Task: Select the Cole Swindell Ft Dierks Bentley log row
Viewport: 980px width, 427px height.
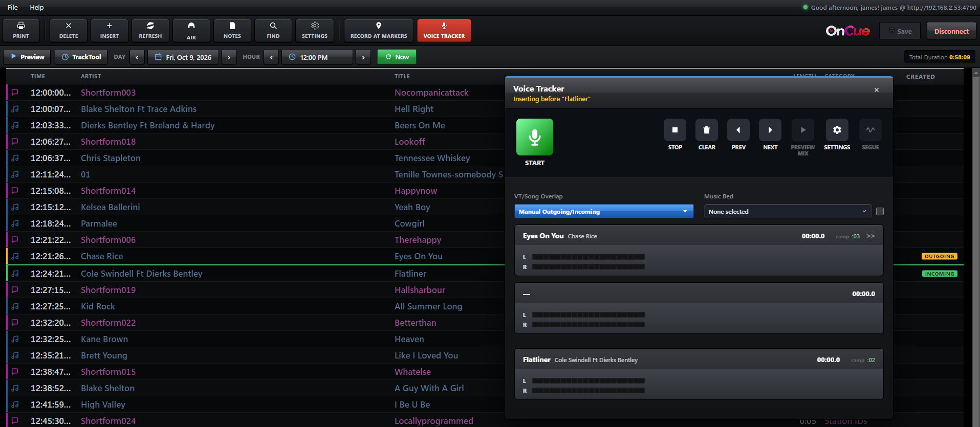Action: [x=256, y=274]
